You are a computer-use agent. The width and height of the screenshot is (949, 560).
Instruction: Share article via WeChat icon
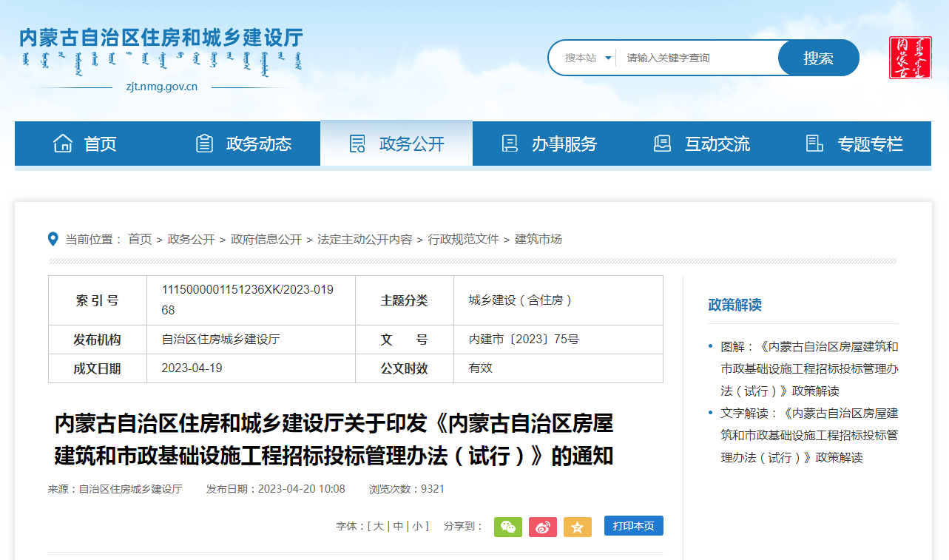click(x=507, y=527)
